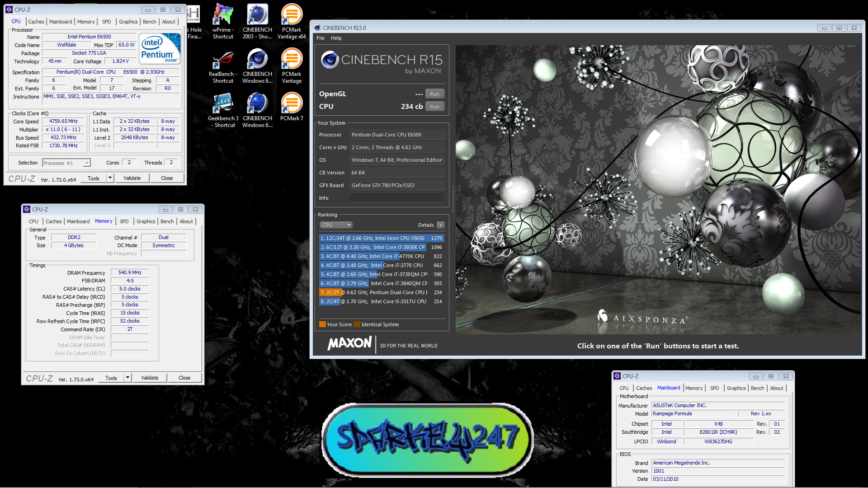The height and width of the screenshot is (488, 868).
Task: Click the Identical System legend swatch
Action: 357,324
